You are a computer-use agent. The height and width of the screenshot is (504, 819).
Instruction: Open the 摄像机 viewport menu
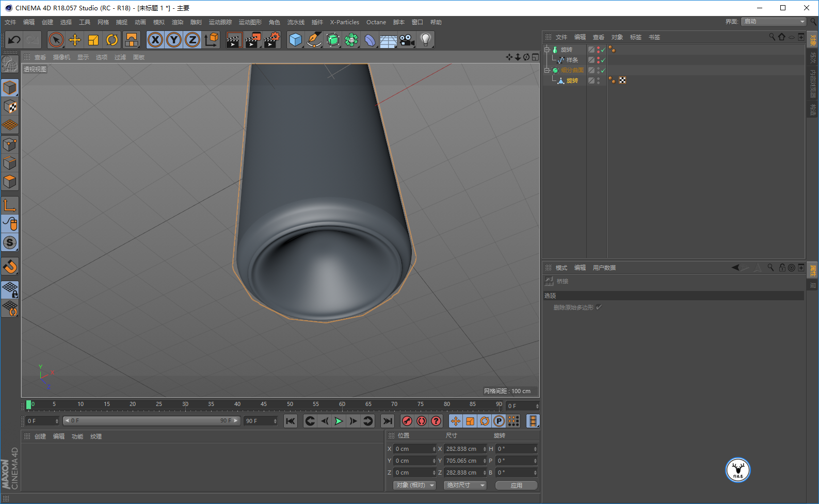tap(61, 57)
